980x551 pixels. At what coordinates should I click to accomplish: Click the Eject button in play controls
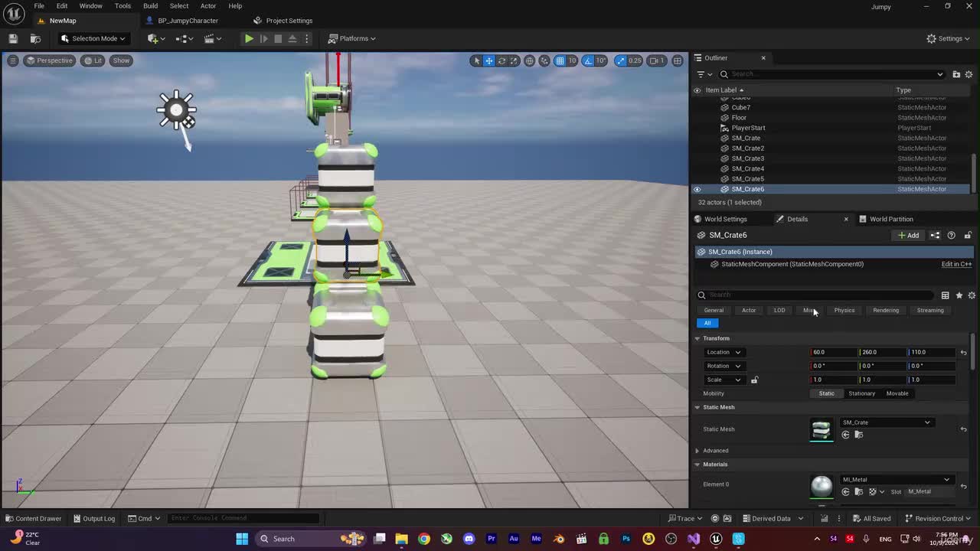pos(292,38)
